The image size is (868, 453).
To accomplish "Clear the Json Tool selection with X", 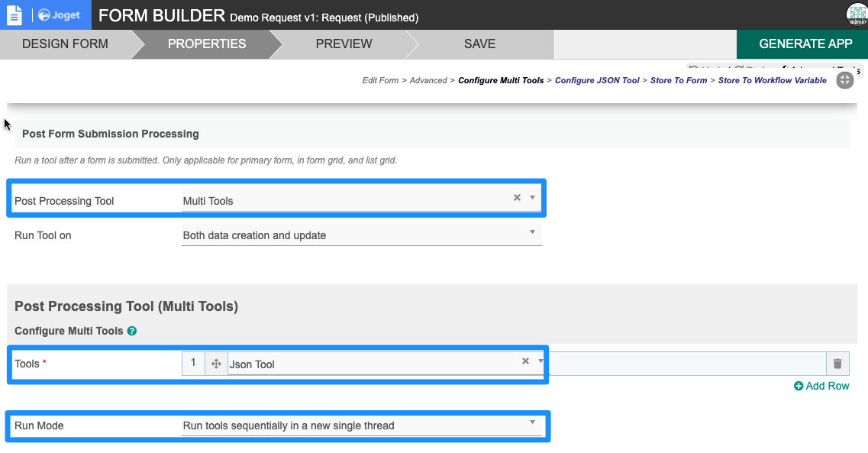I will pyautogui.click(x=525, y=361).
